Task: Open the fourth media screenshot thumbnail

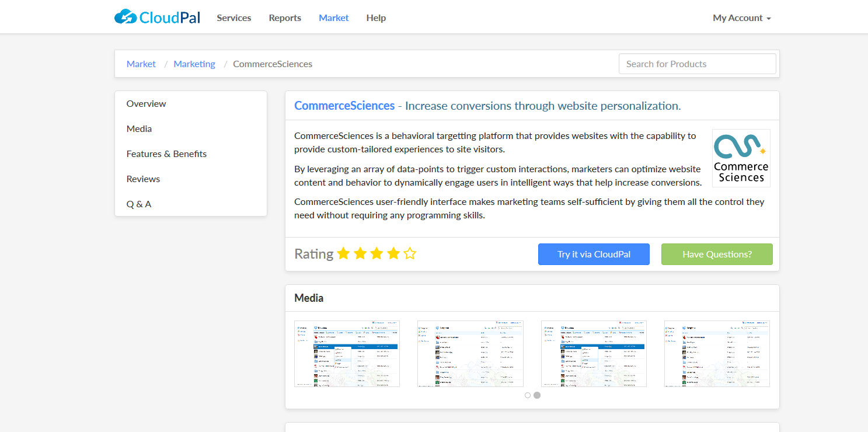Action: coord(717,354)
